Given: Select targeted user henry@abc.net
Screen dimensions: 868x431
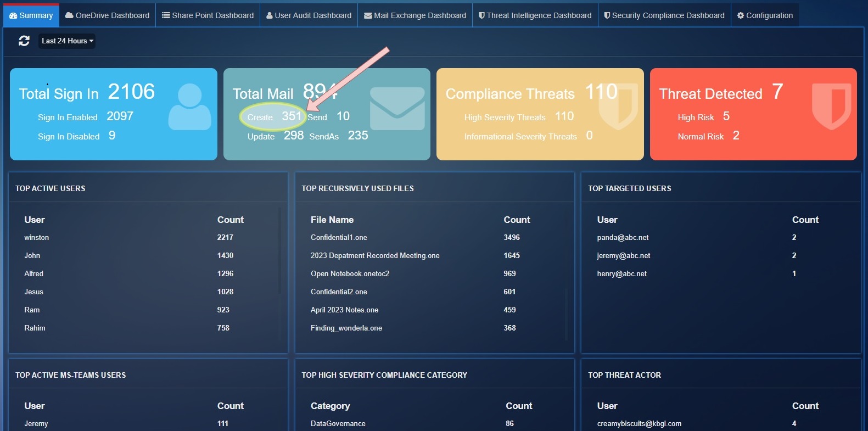Looking at the screenshot, I should coord(622,274).
